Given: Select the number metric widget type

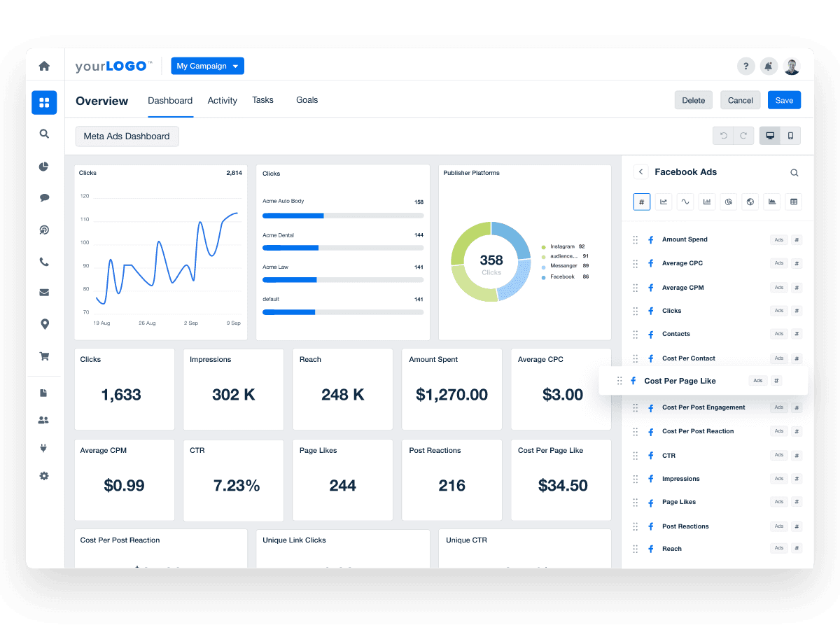Looking at the screenshot, I should (x=641, y=202).
